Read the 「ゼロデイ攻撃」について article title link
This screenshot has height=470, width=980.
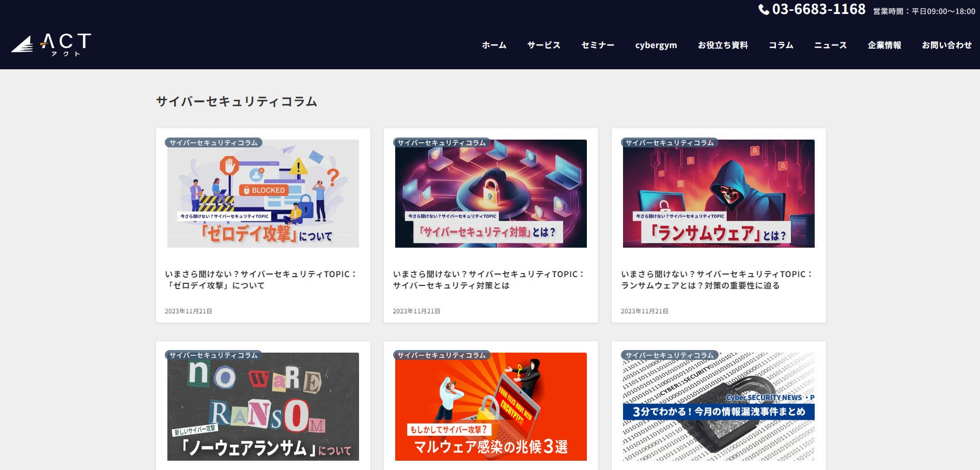[261, 280]
